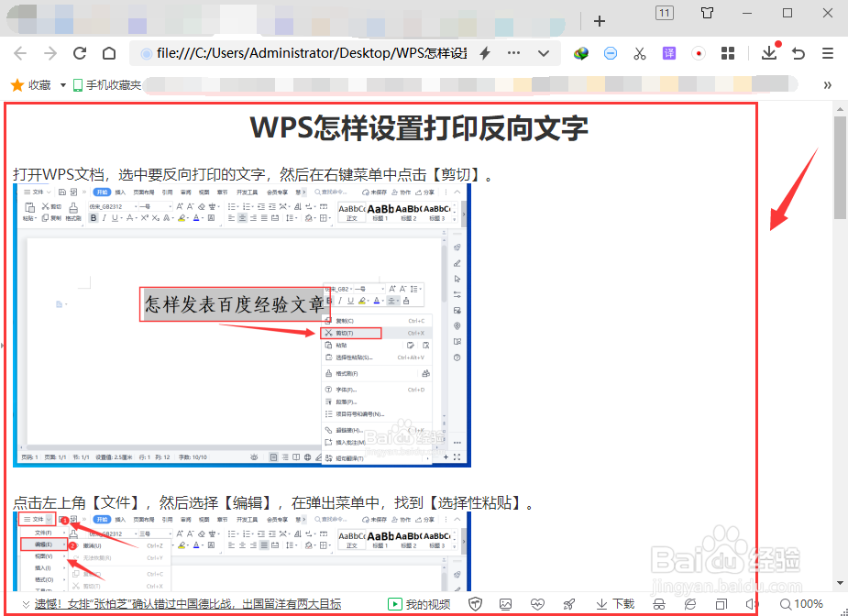Show hidden bookmarks with the » overflow

coord(828,85)
